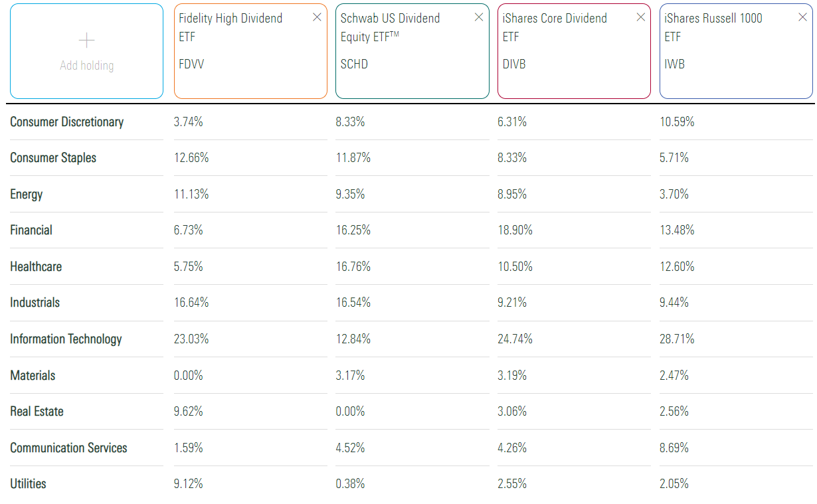Remove the iShares Russell 1000 ETF column

(x=802, y=17)
